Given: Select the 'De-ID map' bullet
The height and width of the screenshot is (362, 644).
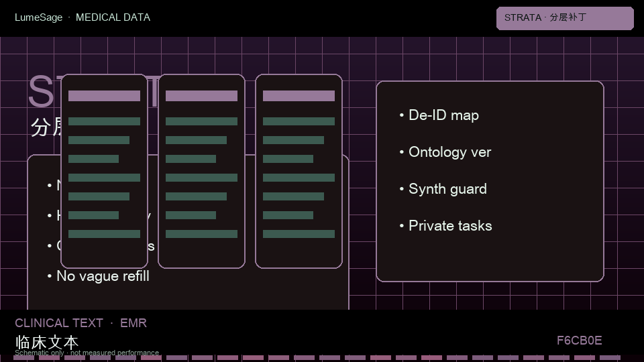Looking at the screenshot, I should coord(439,115).
